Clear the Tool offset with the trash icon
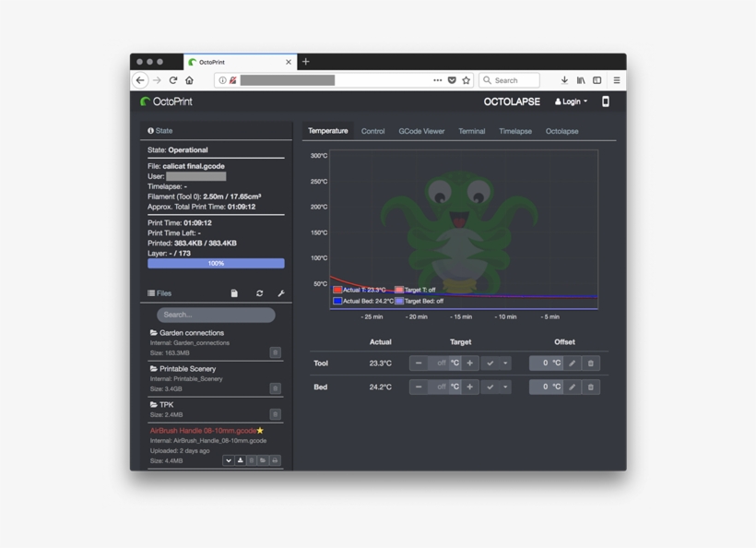The width and height of the screenshot is (756, 548). point(591,363)
